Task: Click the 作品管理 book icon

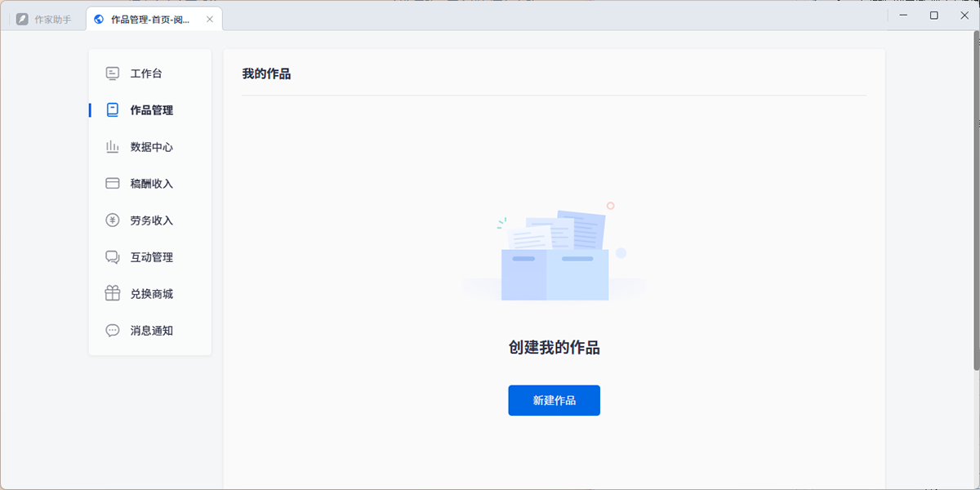Action: tap(113, 110)
